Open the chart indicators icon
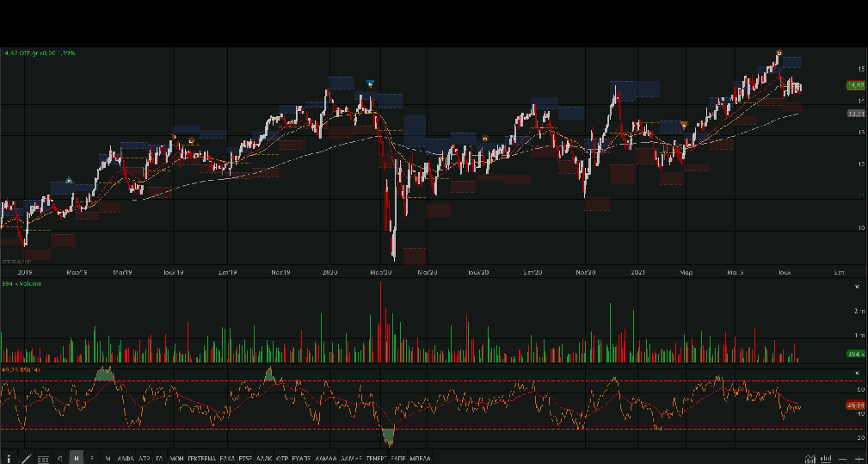Screen dimensions: 868x464 pos(810,458)
